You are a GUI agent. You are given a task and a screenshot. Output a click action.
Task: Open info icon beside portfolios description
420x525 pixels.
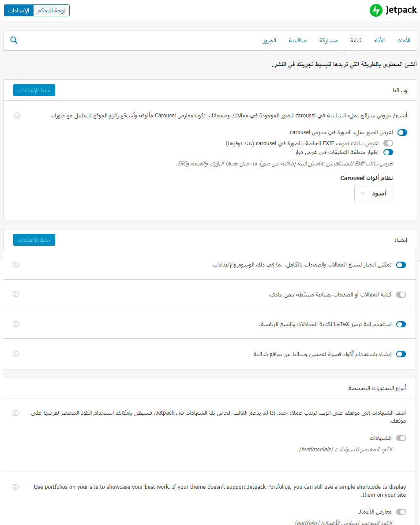pyautogui.click(x=15, y=487)
